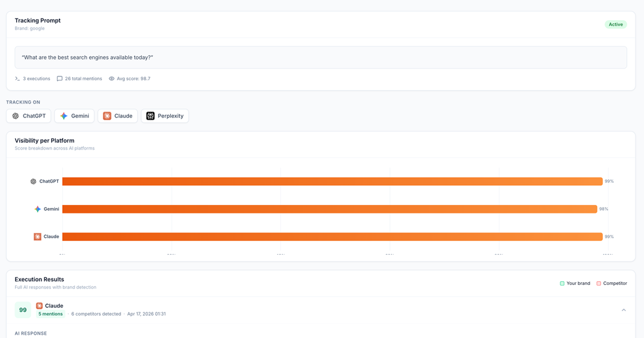Click the ChatGPT icon beside its visibility bar
This screenshot has width=644, height=338.
(33, 181)
